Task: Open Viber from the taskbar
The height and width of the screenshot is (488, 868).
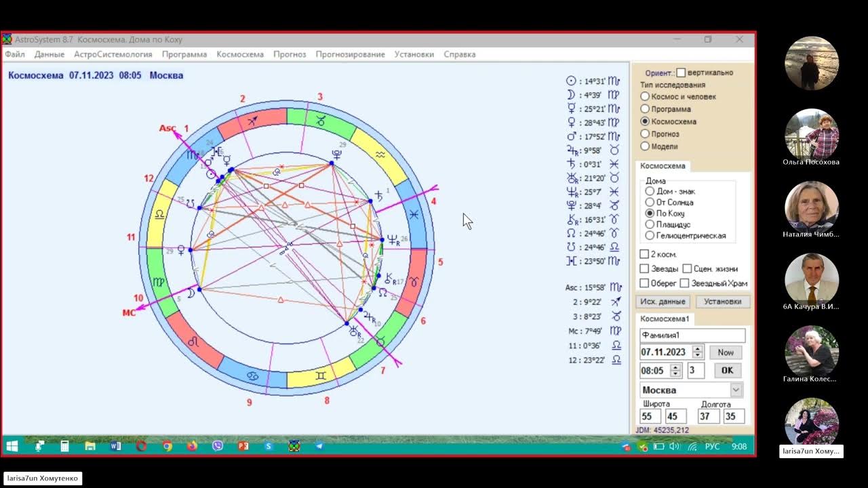Action: (218, 446)
